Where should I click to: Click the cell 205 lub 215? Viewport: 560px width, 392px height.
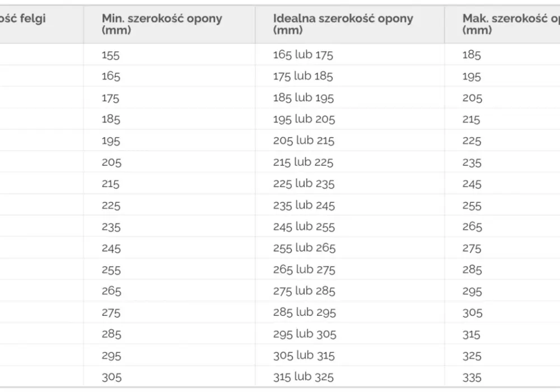click(304, 141)
